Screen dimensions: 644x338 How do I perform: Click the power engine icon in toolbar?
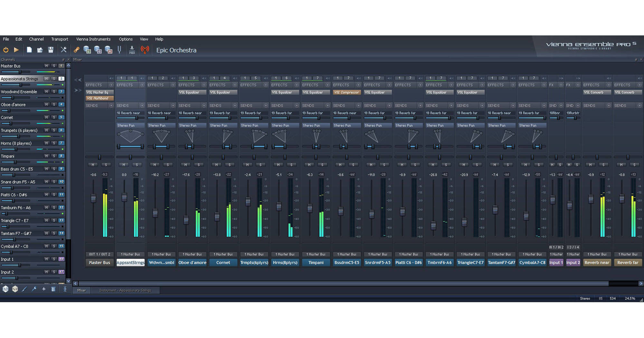click(x=6, y=50)
